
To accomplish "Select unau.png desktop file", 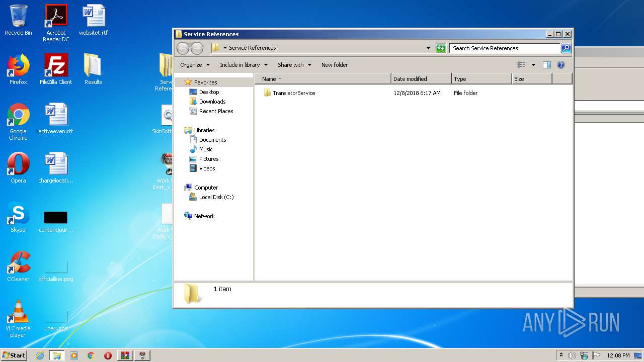I will pos(56,322).
